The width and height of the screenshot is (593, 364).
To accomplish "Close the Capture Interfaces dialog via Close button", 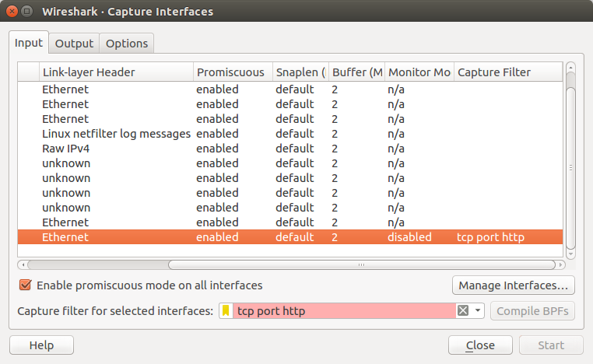I will pos(480,345).
